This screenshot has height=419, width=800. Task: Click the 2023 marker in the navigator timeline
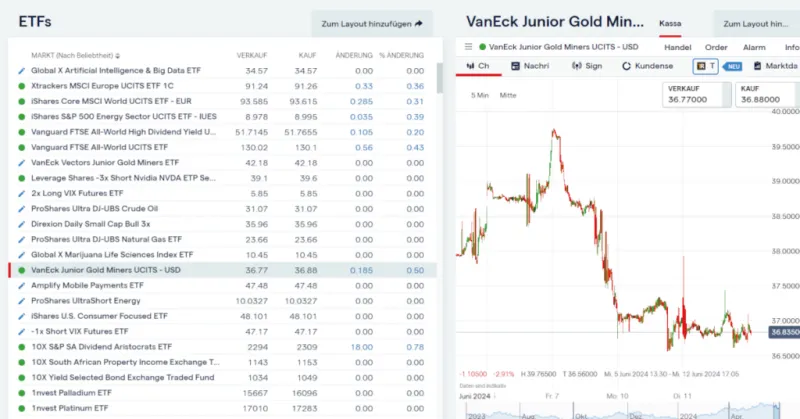477,416
